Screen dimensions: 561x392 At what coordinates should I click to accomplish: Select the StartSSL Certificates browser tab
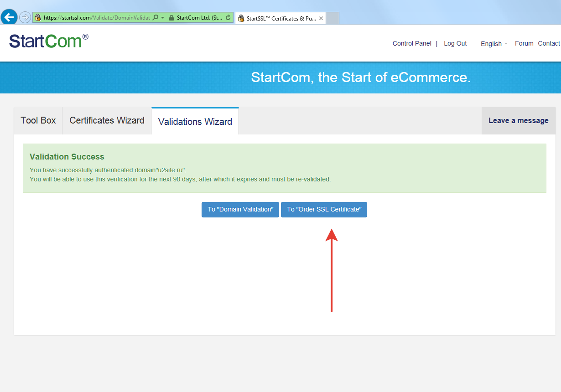click(281, 19)
